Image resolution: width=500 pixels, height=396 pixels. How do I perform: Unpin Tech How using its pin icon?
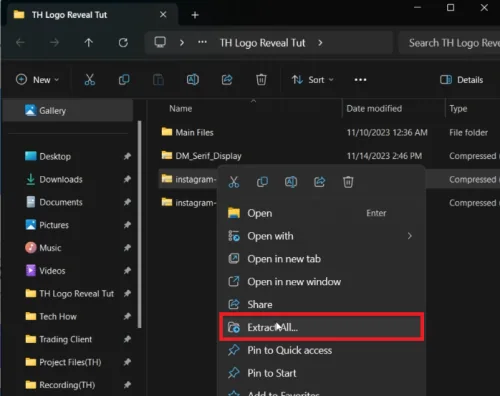(x=127, y=316)
